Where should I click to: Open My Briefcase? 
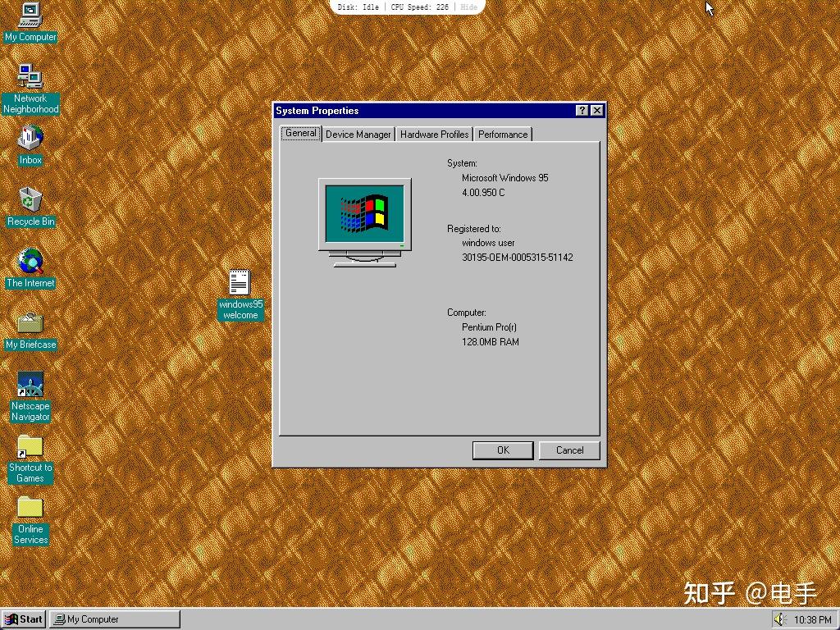(30, 326)
